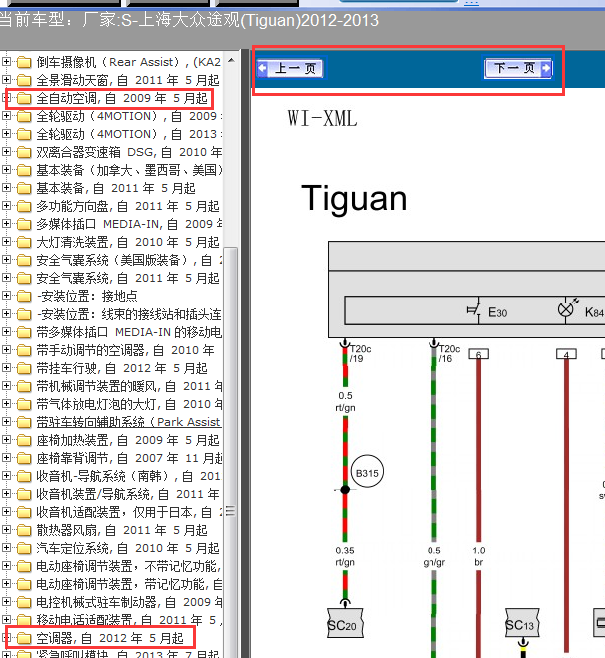Click folder icon of 带多媒体插口 MEDIA-IN 的移动电话
The width and height of the screenshot is (605, 658).
click(24, 332)
